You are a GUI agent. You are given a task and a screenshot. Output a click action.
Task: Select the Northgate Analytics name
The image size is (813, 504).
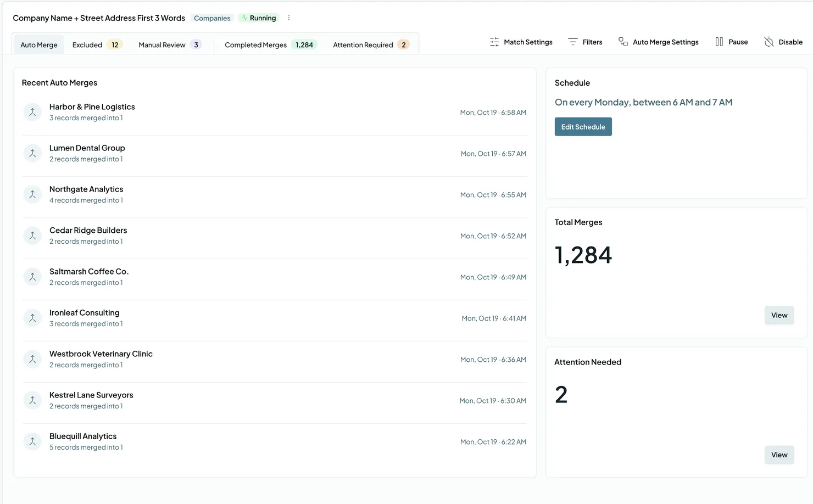pyautogui.click(x=86, y=189)
